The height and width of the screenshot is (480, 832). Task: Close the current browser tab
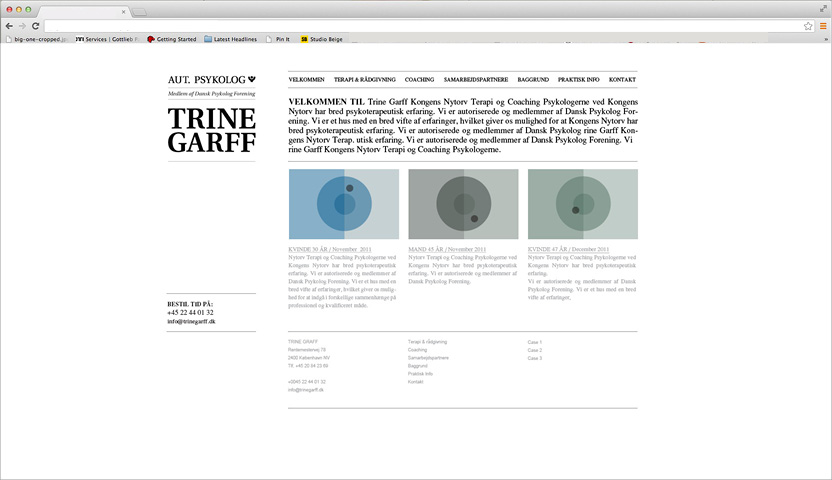pyautogui.click(x=124, y=12)
